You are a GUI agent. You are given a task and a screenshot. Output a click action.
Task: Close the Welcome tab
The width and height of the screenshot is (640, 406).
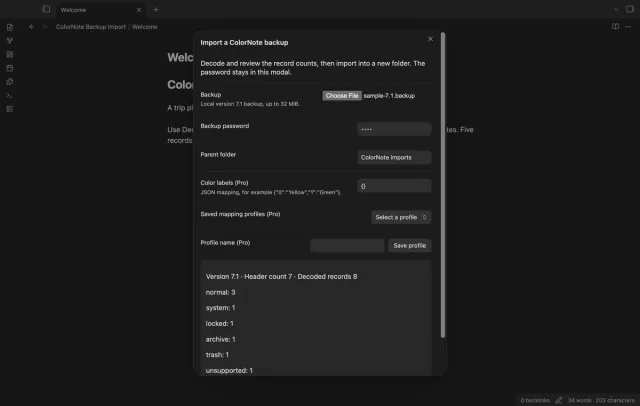(x=139, y=10)
